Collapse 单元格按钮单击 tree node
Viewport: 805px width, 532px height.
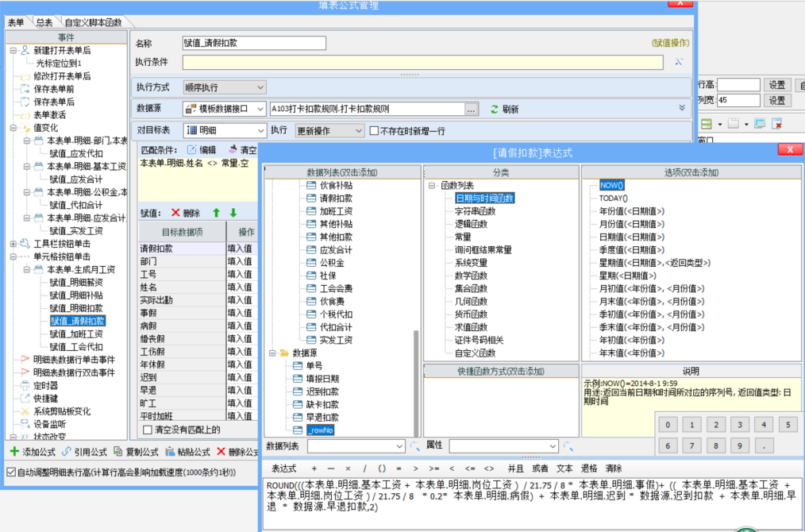13,256
